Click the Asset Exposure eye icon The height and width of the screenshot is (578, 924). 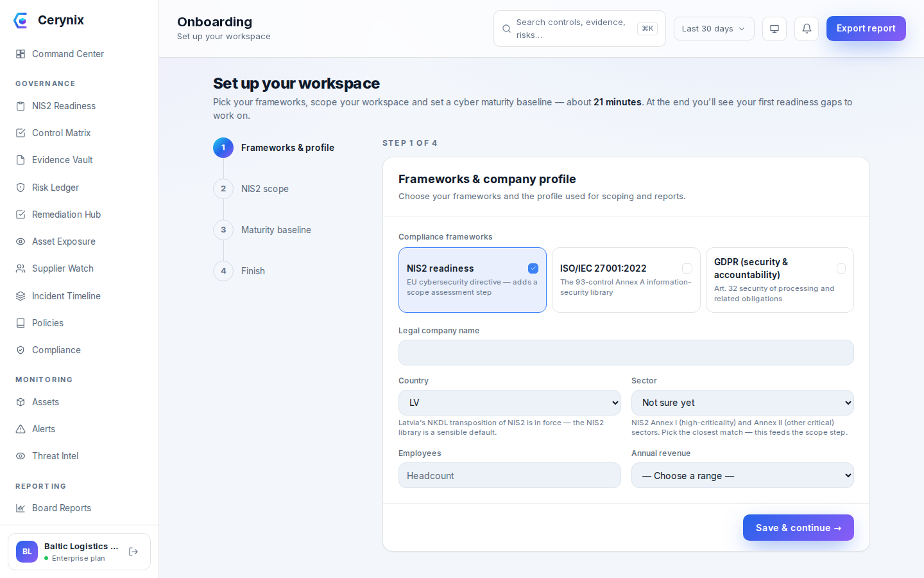coord(21,241)
